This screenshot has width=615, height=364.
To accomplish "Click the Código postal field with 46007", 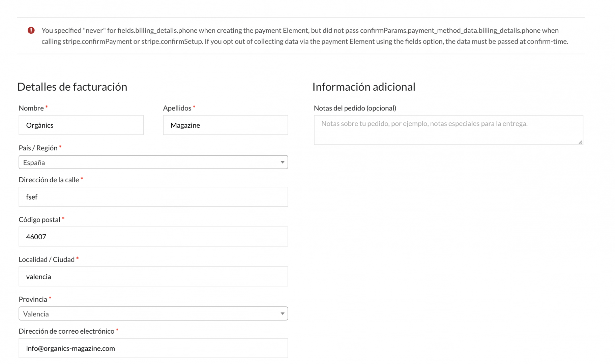I will point(153,236).
